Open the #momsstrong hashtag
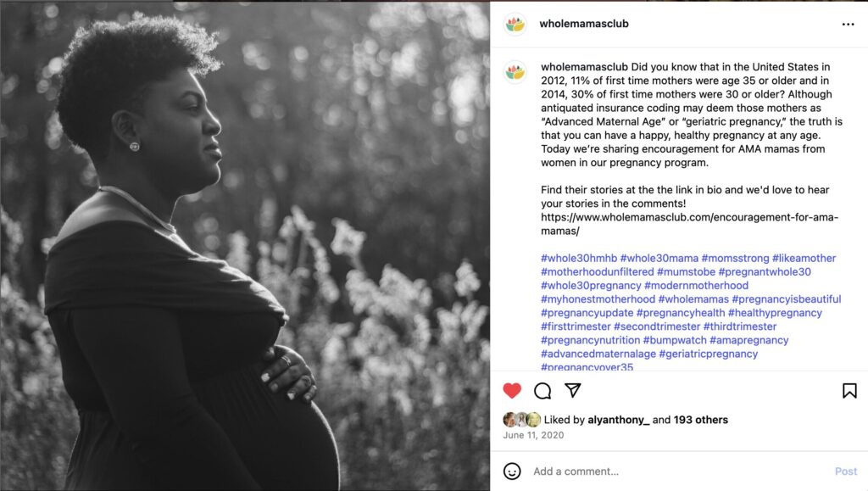Viewport: 868px width, 491px height. [735, 258]
